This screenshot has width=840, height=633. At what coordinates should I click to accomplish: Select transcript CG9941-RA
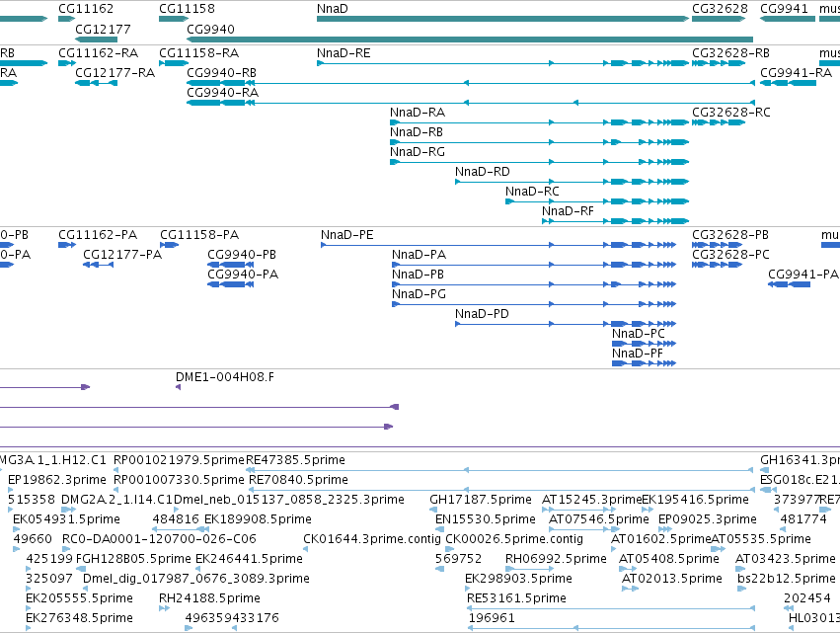[788, 83]
